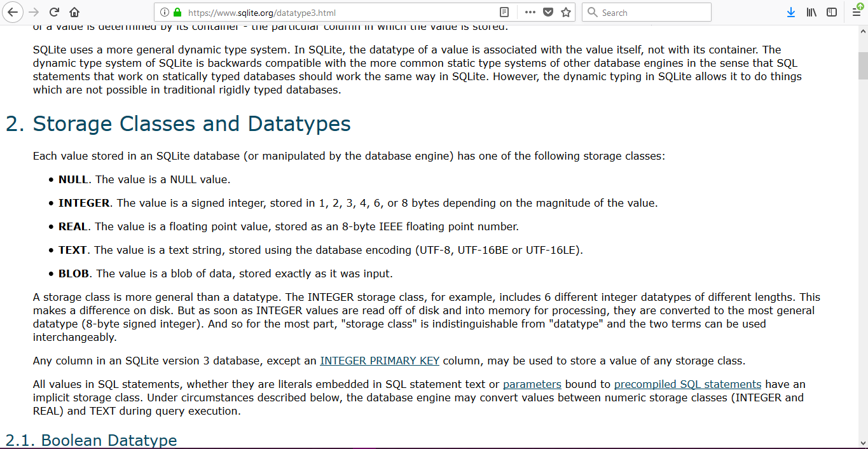Save the page to Pocket
Screen dimensions: 868x449
pos(548,12)
